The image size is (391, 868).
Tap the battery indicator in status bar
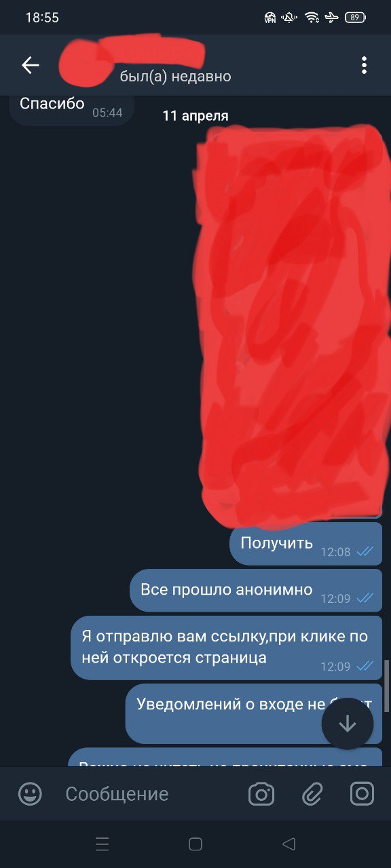356,18
